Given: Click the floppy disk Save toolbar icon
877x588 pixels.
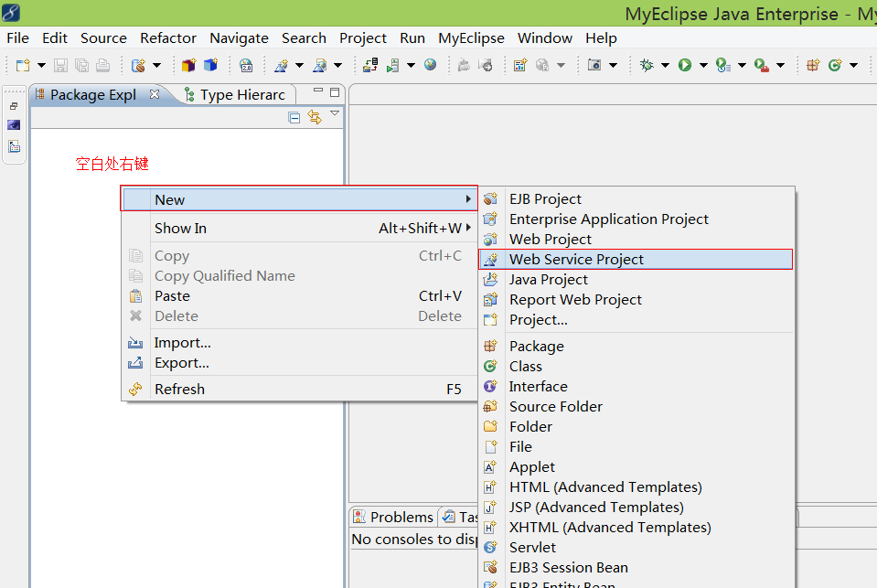Looking at the screenshot, I should point(60,66).
